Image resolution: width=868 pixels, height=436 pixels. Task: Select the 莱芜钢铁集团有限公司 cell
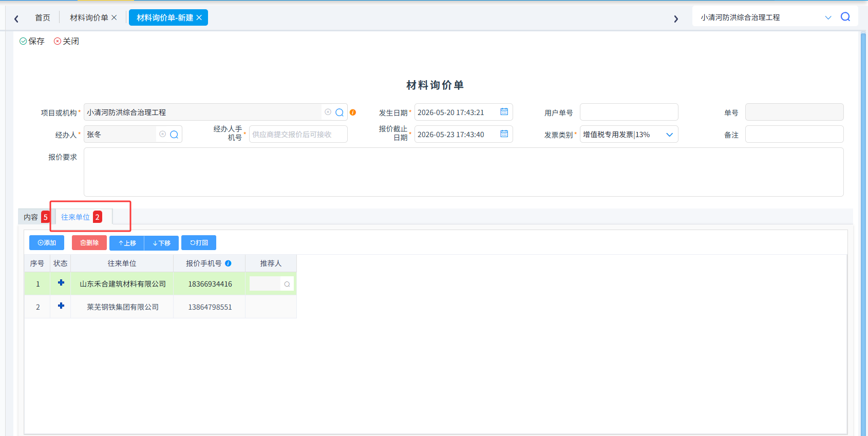[122, 307]
